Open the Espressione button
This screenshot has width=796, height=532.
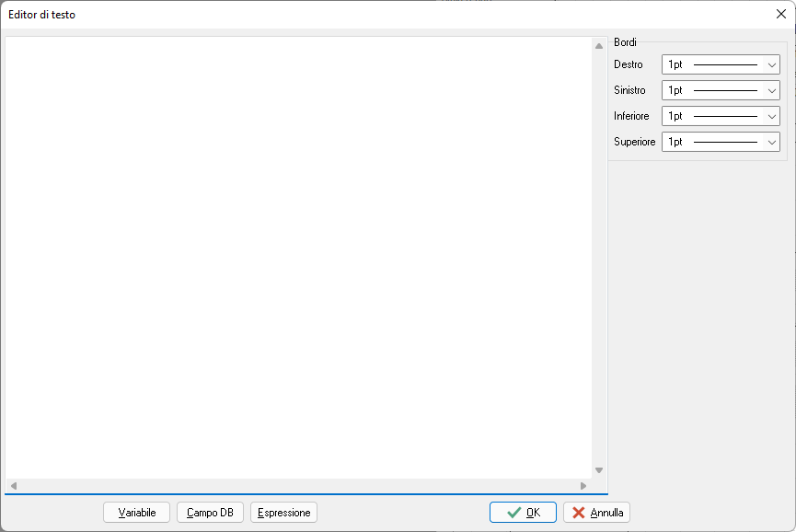pyautogui.click(x=283, y=513)
